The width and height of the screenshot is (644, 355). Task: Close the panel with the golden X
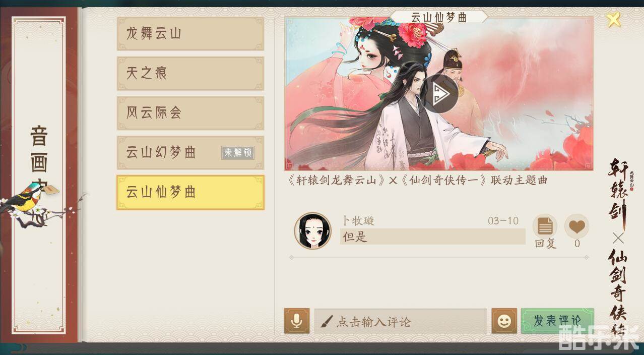coord(613,20)
